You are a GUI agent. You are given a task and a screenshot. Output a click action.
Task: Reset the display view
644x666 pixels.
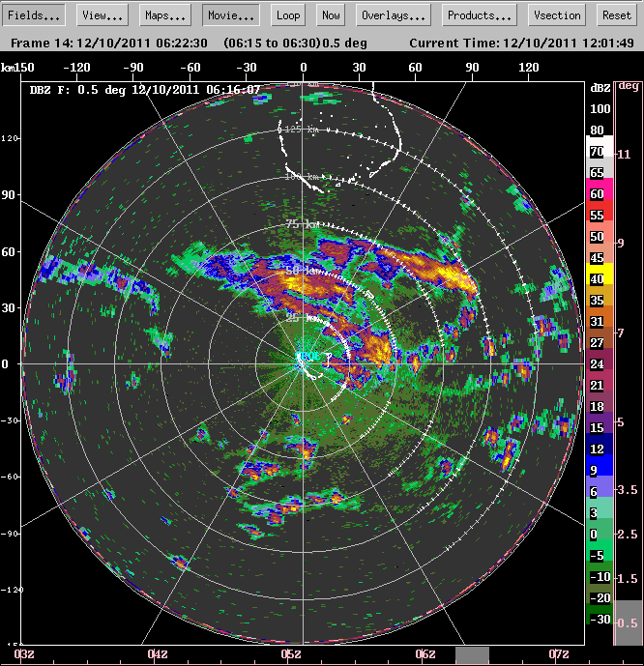[x=617, y=15]
